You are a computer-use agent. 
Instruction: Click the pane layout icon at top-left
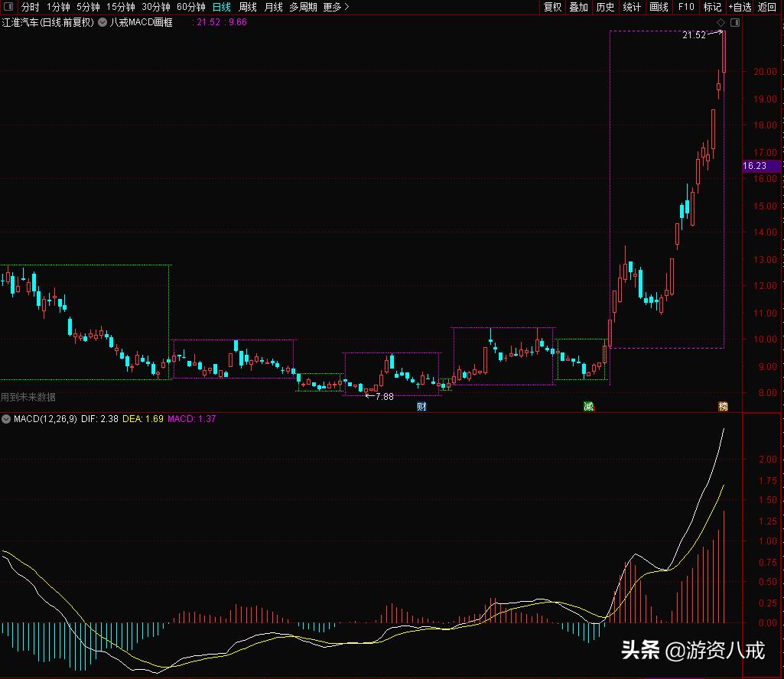pyautogui.click(x=8, y=7)
